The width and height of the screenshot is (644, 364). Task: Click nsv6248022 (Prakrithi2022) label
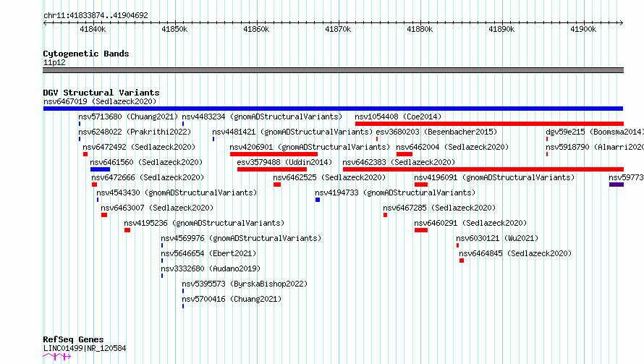pos(135,132)
